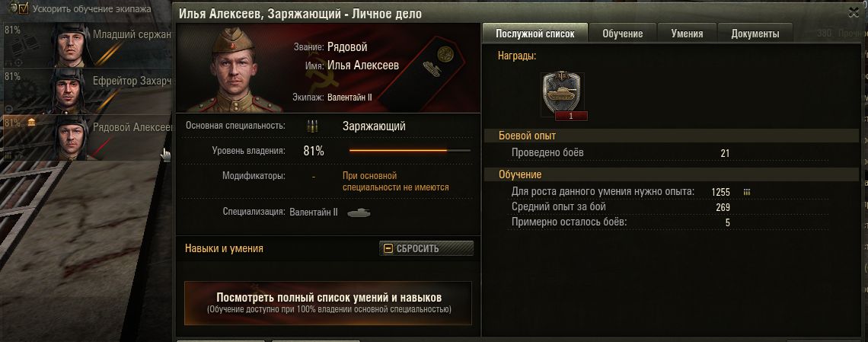The height and width of the screenshot is (342, 868).
Task: Click the loader shells specialty icon
Action: 312,126
